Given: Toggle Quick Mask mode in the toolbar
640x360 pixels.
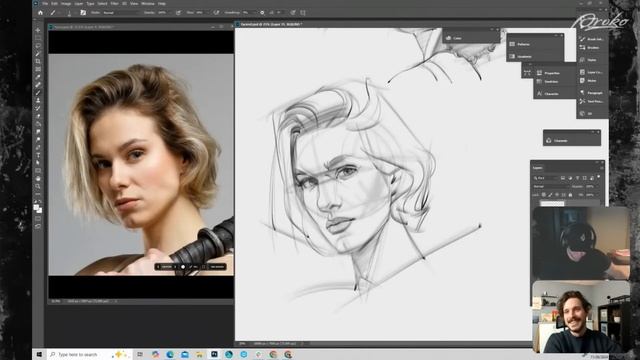Looking at the screenshot, I should tap(38, 218).
